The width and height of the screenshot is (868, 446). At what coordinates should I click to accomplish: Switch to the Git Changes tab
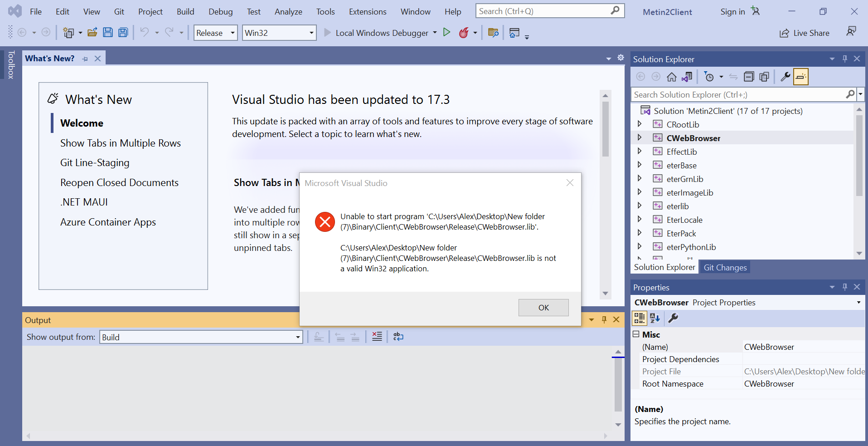[x=725, y=268]
